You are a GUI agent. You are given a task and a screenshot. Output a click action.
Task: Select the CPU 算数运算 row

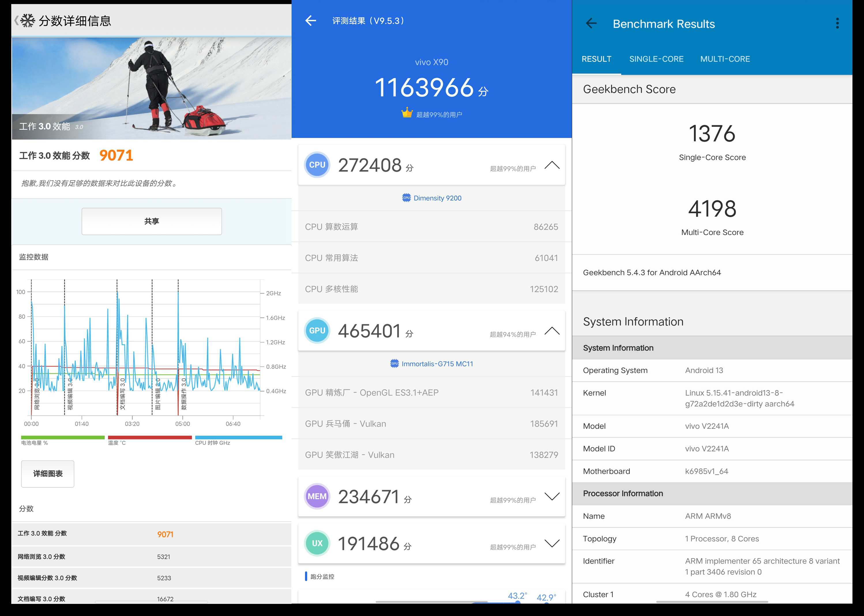click(431, 227)
